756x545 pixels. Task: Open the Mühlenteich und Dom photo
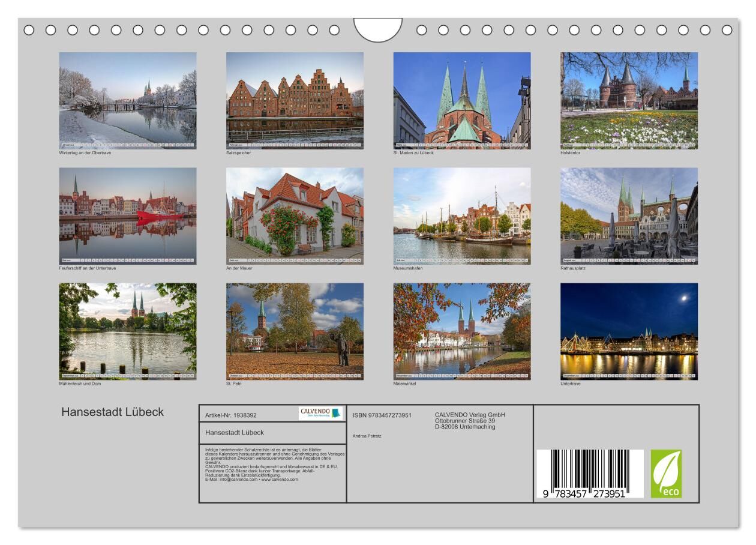click(x=127, y=331)
